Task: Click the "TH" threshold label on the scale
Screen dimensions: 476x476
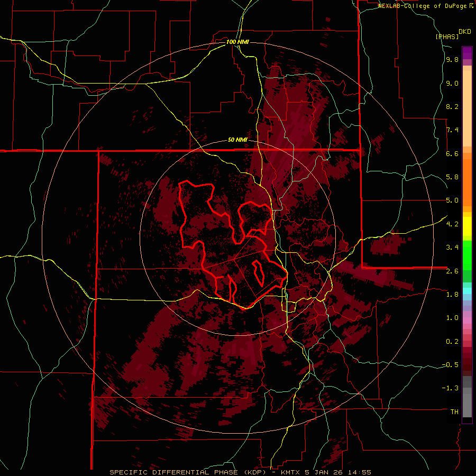Action: click(454, 411)
